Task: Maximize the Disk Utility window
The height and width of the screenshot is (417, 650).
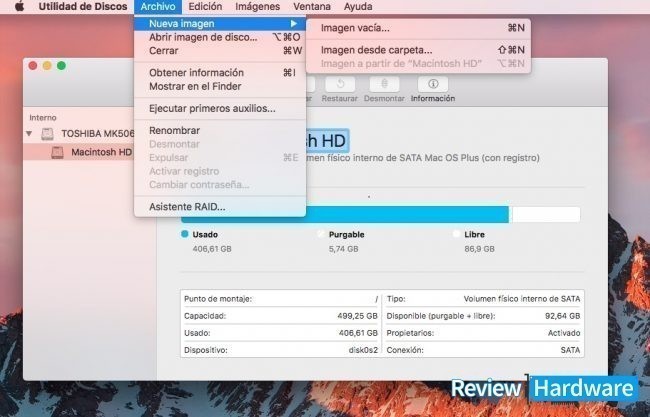Action: coord(61,65)
